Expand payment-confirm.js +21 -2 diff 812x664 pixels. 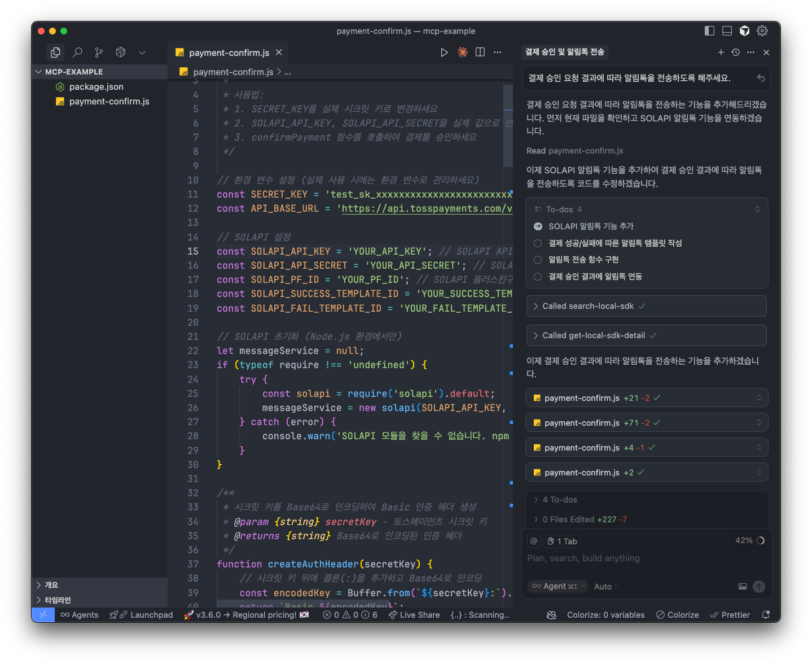[647, 398]
